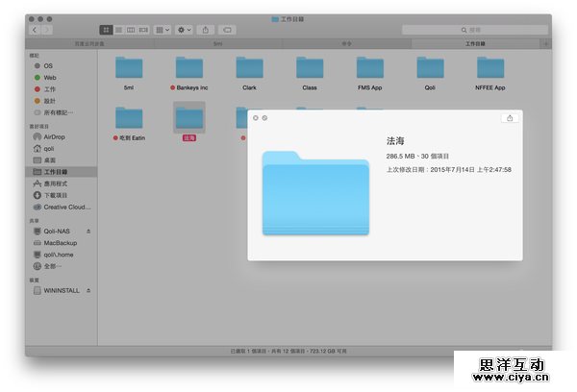
Task: Add a new Finder tab
Action: click(x=545, y=44)
